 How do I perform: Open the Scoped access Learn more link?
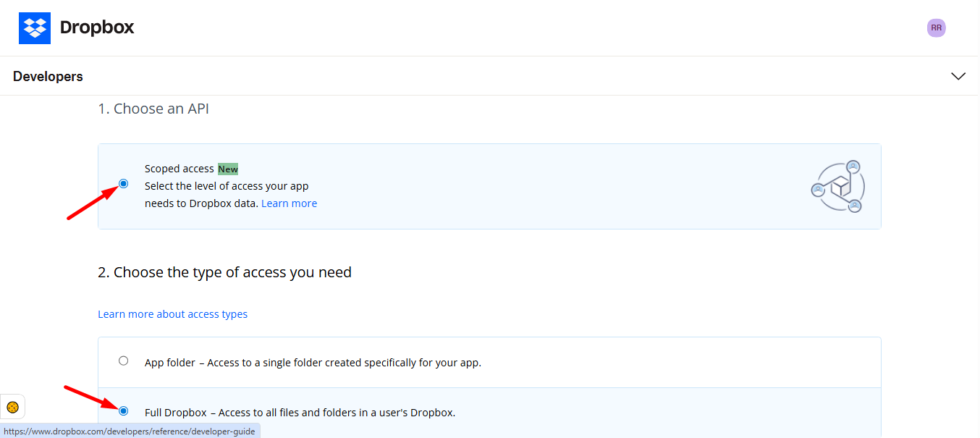[x=289, y=203]
